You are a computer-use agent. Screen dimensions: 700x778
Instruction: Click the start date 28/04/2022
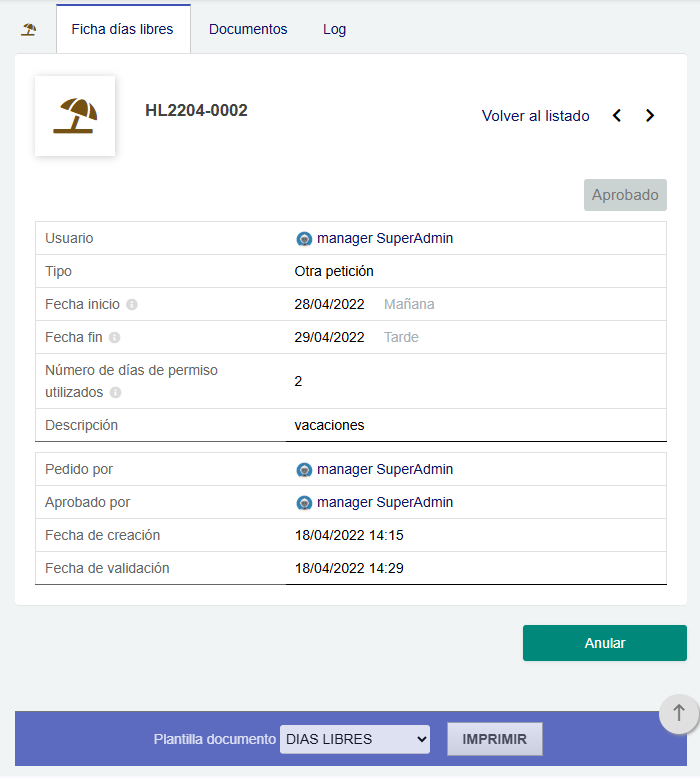pos(329,304)
